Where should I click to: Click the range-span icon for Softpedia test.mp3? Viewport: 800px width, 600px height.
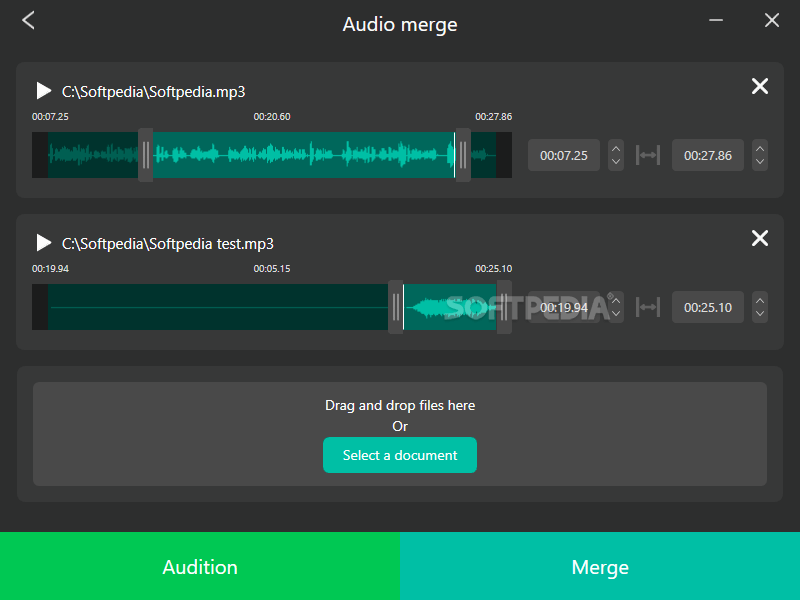pos(648,307)
